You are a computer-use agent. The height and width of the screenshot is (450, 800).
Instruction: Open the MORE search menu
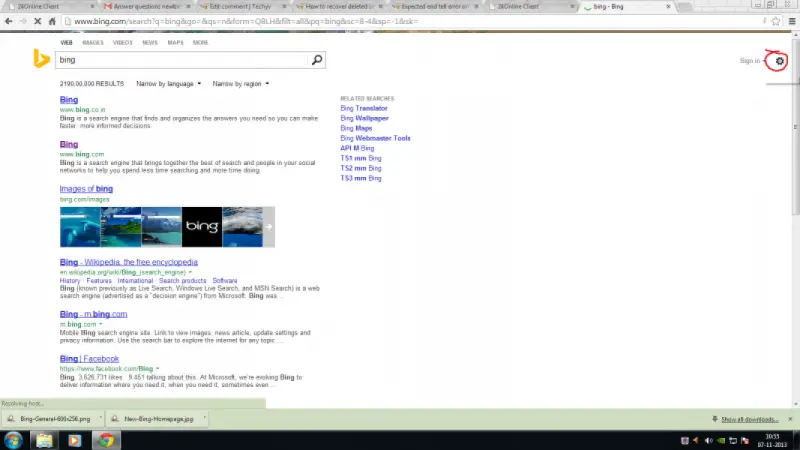coord(200,42)
